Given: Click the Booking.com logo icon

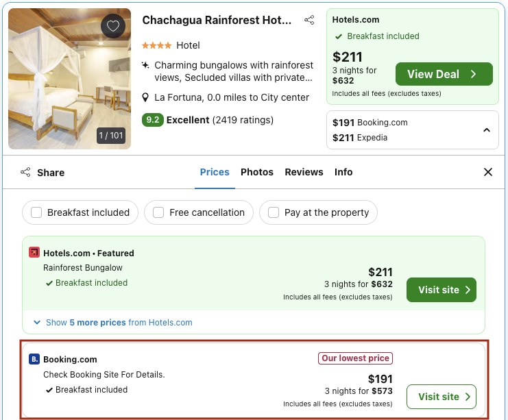Looking at the screenshot, I should 34,359.
